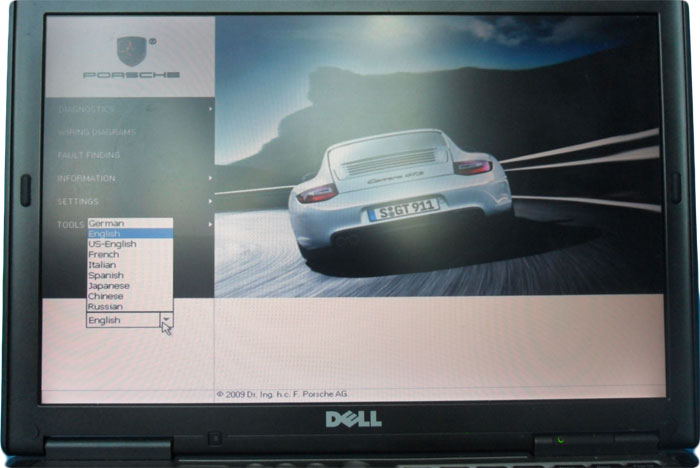Open the Tools menu

[x=71, y=225]
